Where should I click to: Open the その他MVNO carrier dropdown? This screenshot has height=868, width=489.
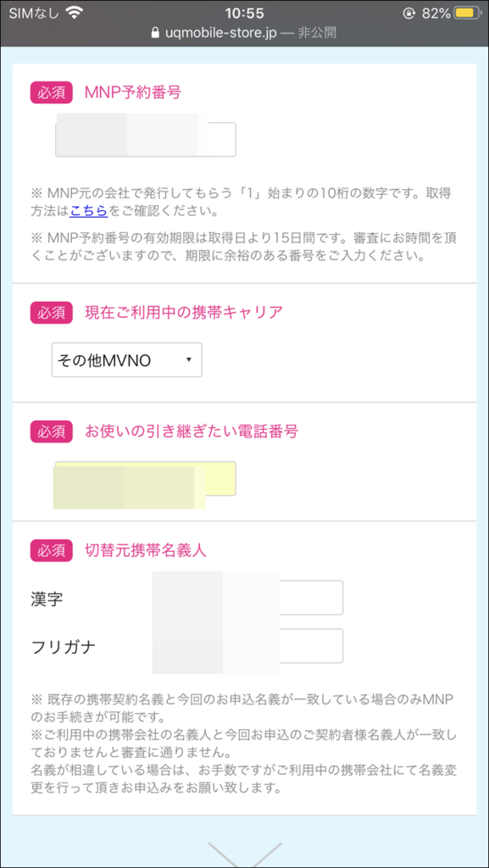(x=126, y=360)
